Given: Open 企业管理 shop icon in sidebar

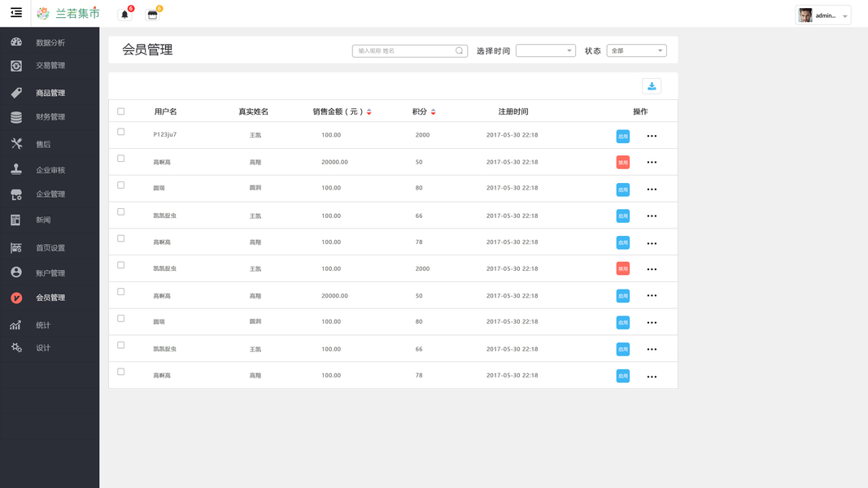Looking at the screenshot, I should pyautogui.click(x=16, y=194).
